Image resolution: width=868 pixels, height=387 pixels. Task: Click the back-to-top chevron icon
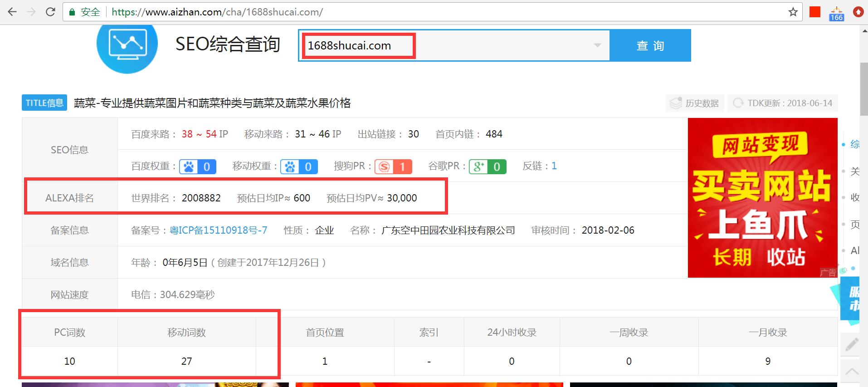[x=852, y=372]
